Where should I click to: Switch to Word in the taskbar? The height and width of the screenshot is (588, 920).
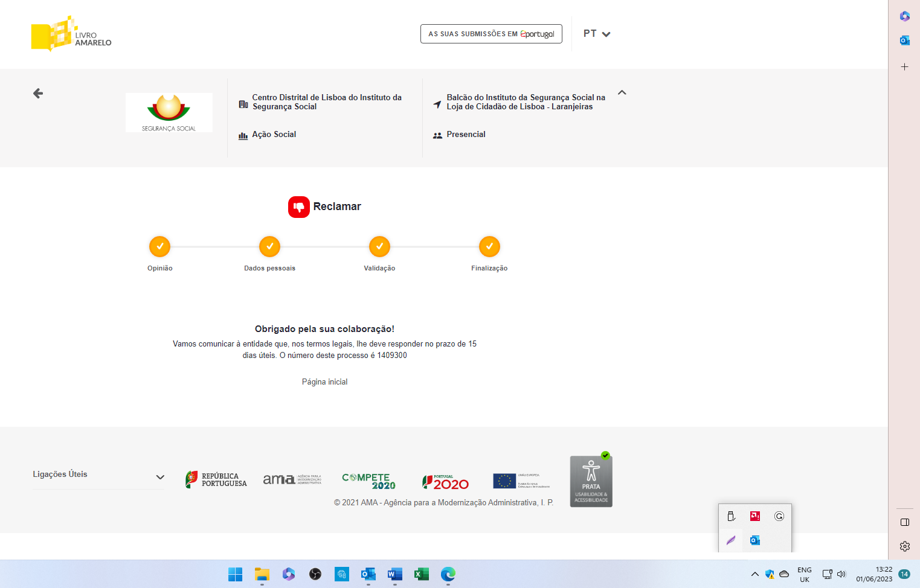tap(395, 574)
